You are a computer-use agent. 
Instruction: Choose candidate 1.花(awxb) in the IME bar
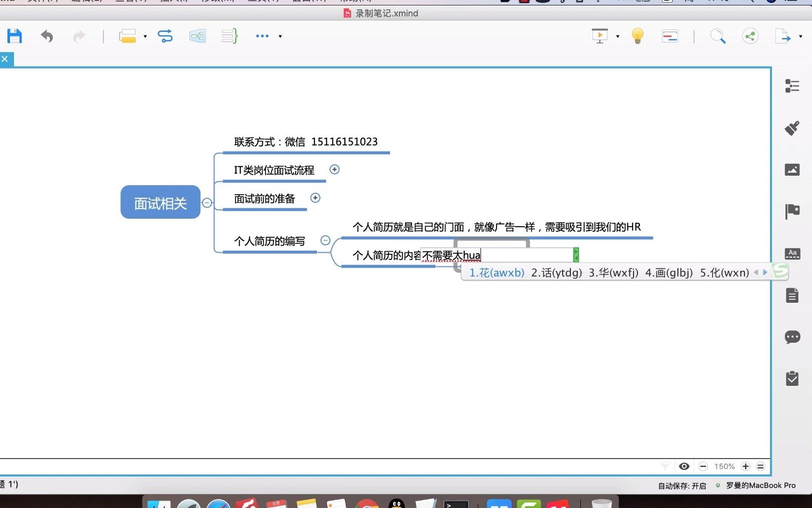pos(496,273)
